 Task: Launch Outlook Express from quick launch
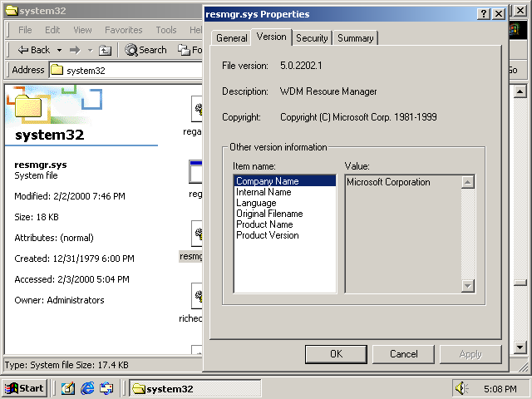point(106,388)
